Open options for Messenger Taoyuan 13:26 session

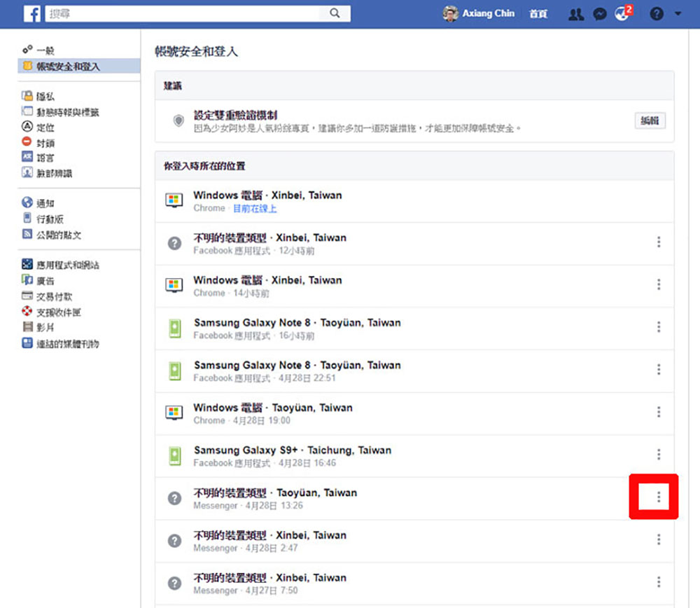click(659, 497)
